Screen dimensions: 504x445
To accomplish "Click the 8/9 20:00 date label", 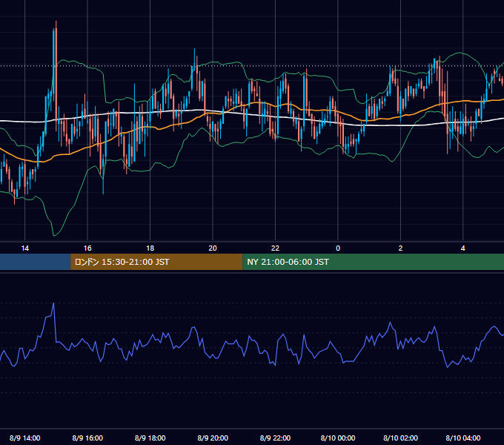I will 213,438.
